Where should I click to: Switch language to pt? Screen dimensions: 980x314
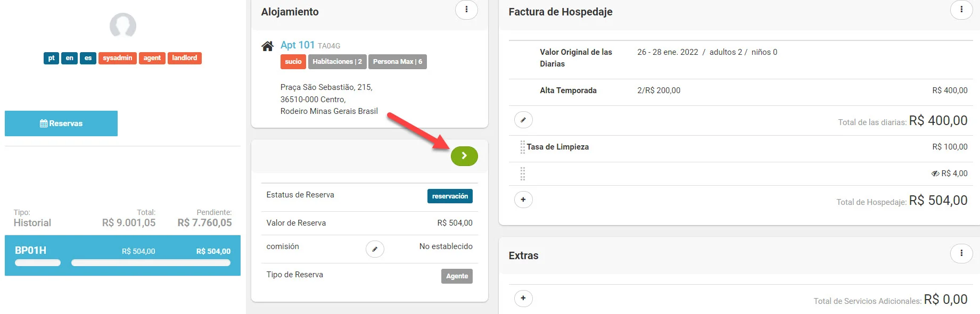[51, 58]
